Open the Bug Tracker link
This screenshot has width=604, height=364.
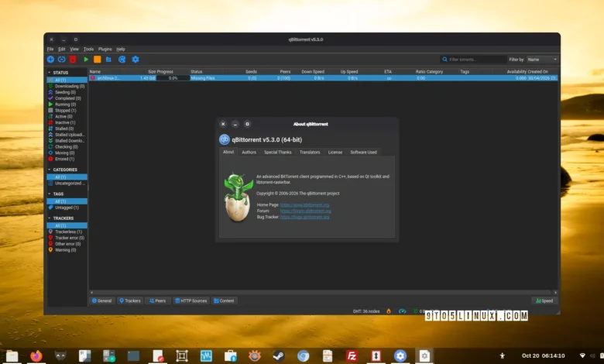(304, 218)
